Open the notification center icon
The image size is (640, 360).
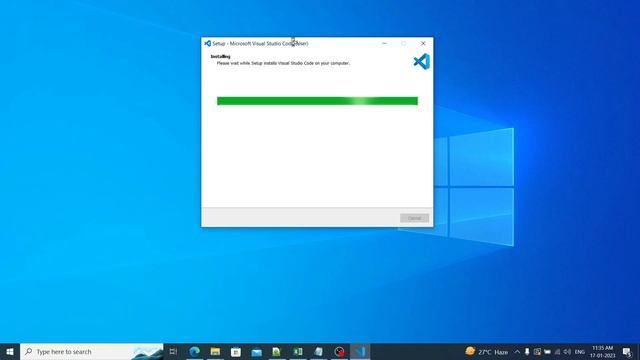(x=627, y=351)
